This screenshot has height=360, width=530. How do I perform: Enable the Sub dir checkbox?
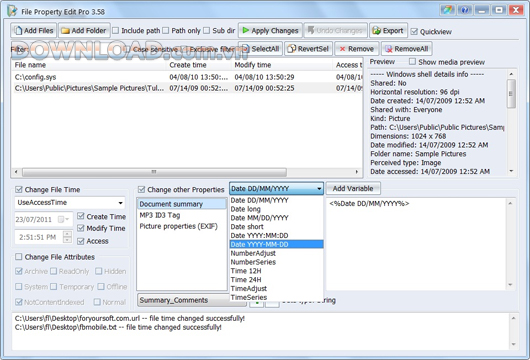point(207,31)
